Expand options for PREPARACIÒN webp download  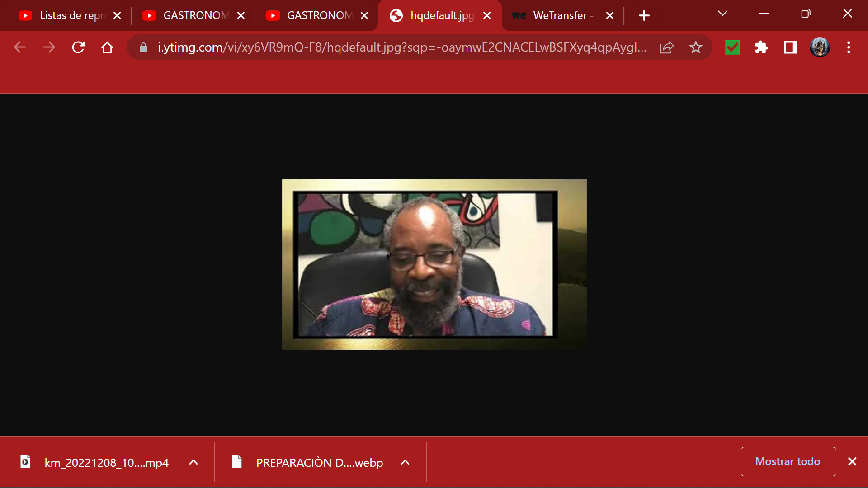coord(405,462)
